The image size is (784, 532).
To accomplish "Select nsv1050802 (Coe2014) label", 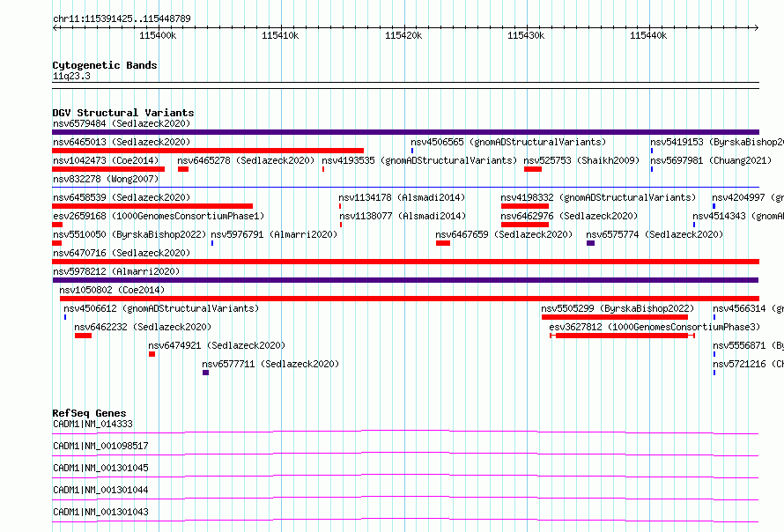I will pyautogui.click(x=112, y=290).
